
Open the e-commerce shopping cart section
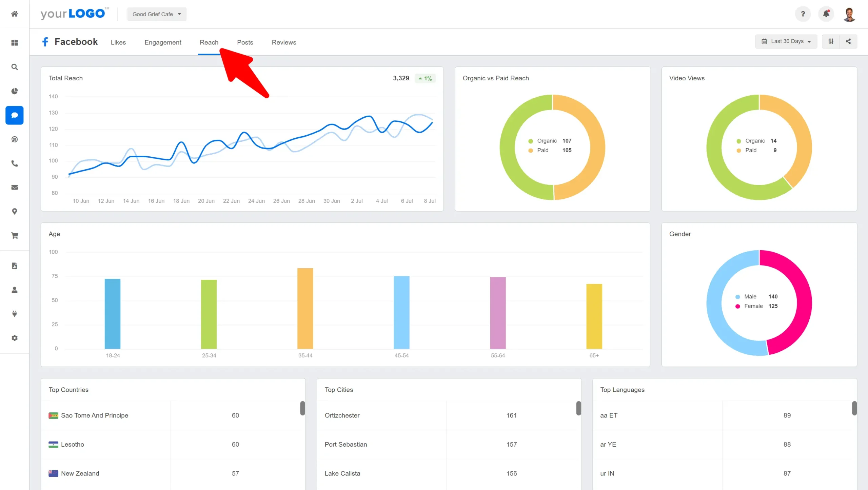pyautogui.click(x=15, y=235)
